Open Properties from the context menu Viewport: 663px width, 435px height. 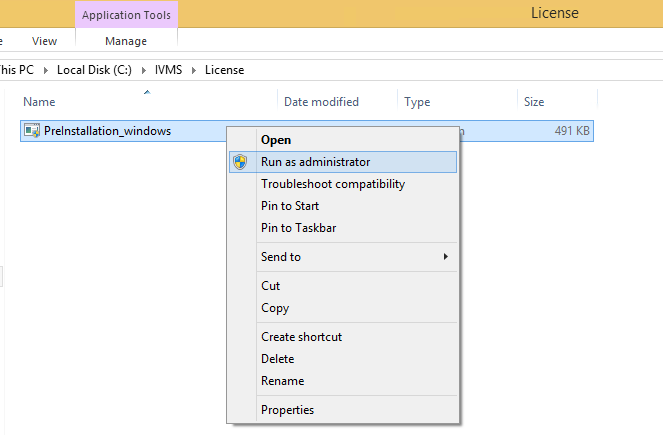pos(343,410)
